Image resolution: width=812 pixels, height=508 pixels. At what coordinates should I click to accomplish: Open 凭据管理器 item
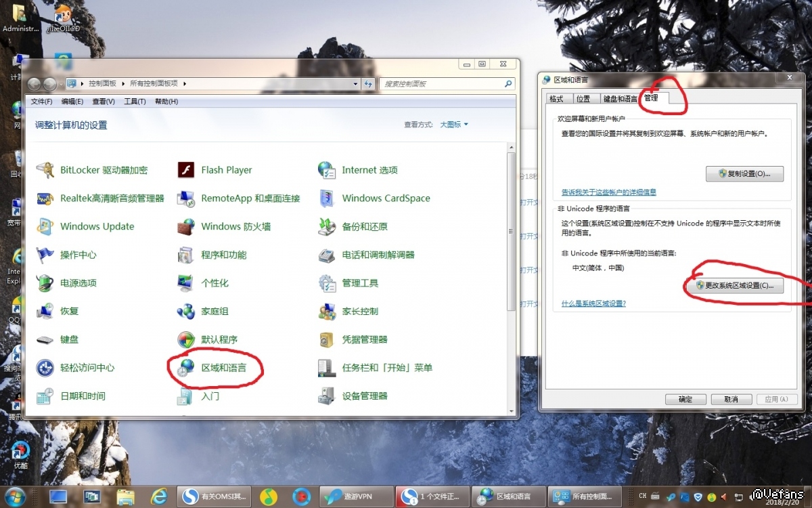[353, 339]
